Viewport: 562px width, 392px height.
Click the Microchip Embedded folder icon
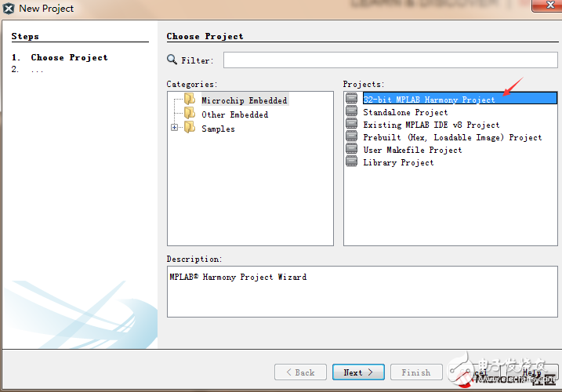[x=190, y=99]
